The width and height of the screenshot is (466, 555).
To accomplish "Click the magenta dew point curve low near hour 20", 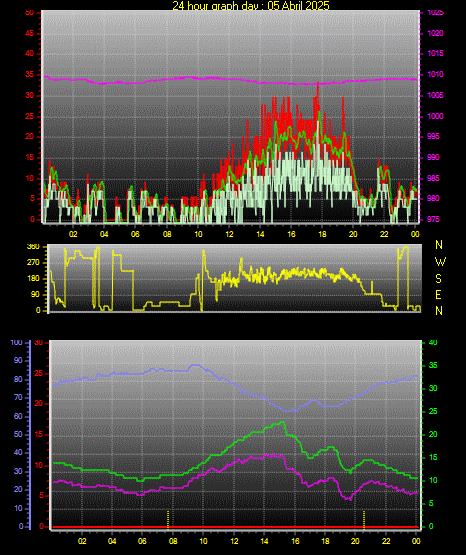I will coord(349,498).
